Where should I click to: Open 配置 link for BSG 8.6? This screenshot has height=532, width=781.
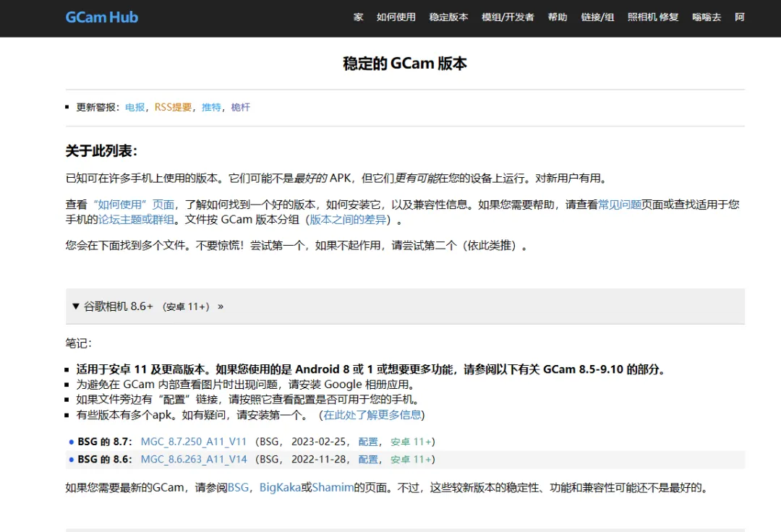[368, 459]
